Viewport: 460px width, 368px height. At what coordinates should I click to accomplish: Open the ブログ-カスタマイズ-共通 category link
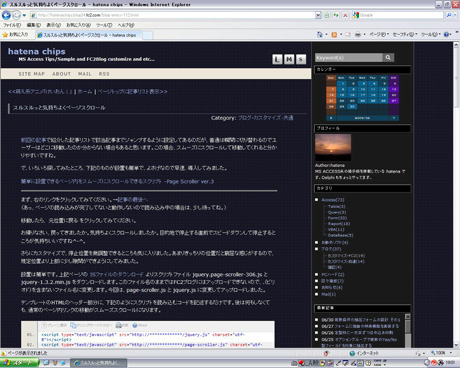(x=265, y=118)
